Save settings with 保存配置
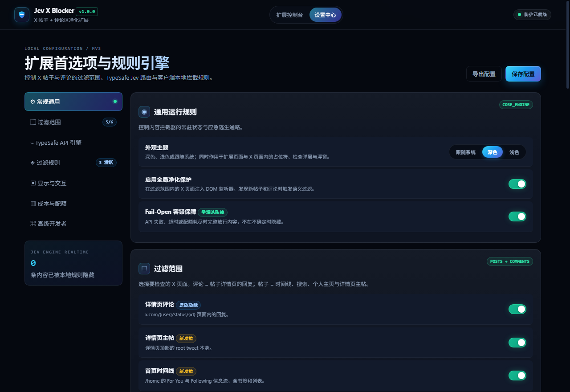570x392 pixels. [x=523, y=74]
